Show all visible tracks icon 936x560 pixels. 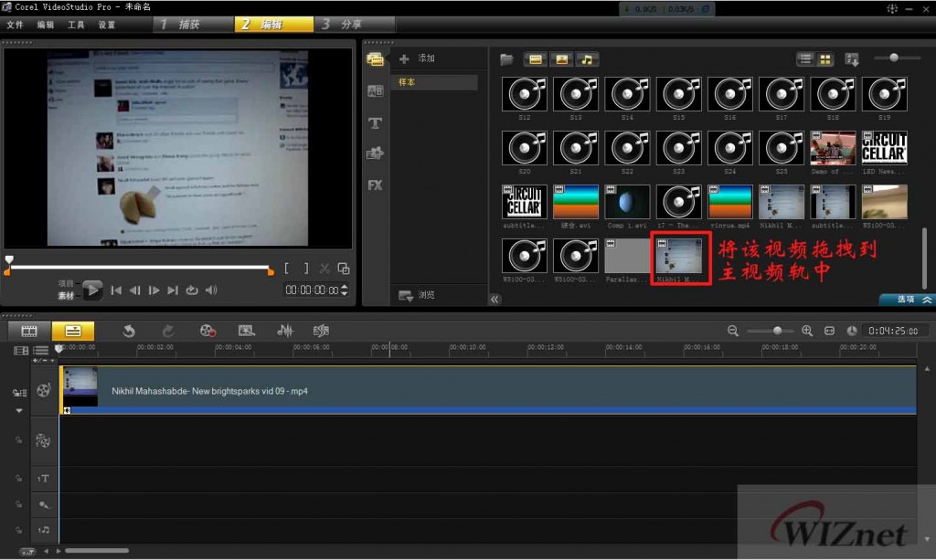pyautogui.click(x=21, y=351)
